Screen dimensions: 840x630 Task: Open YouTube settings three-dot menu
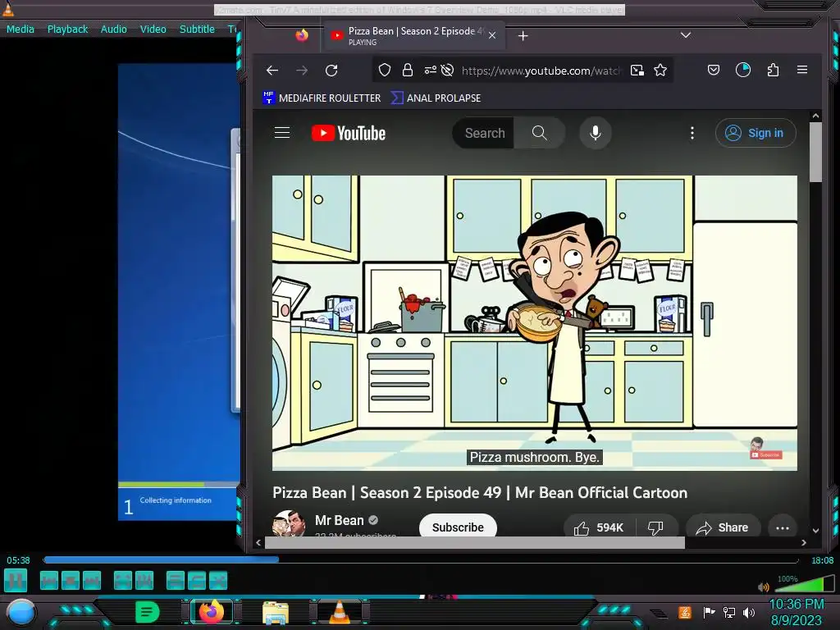pyautogui.click(x=692, y=133)
